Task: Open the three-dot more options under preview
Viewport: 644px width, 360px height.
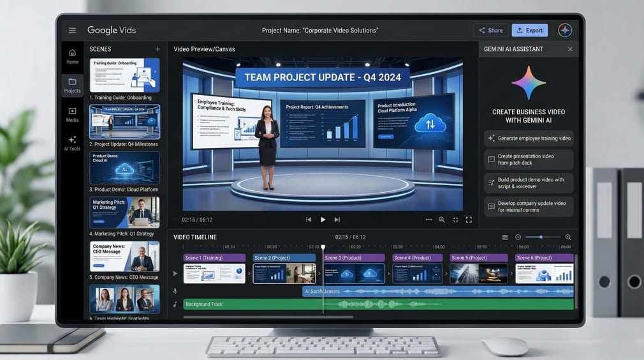Action: coord(428,220)
